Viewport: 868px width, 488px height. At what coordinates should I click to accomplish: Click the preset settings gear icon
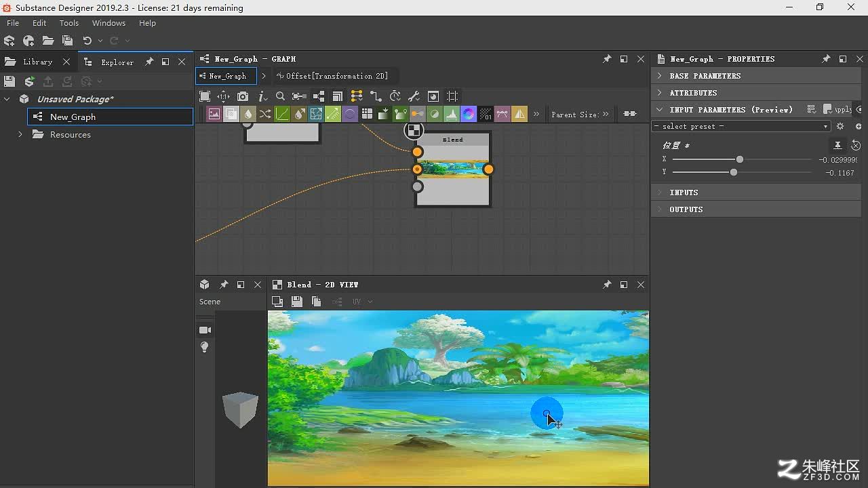coord(840,126)
